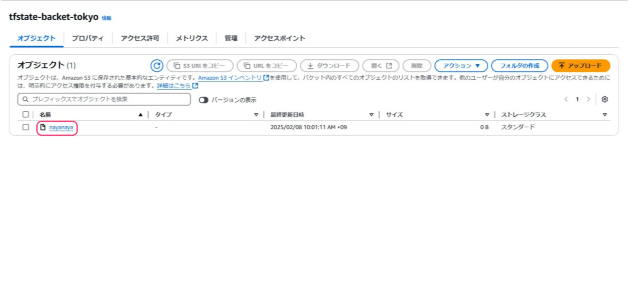Sort by 名前 ascending arrow
The width and height of the screenshot is (644, 308).
coord(141,115)
